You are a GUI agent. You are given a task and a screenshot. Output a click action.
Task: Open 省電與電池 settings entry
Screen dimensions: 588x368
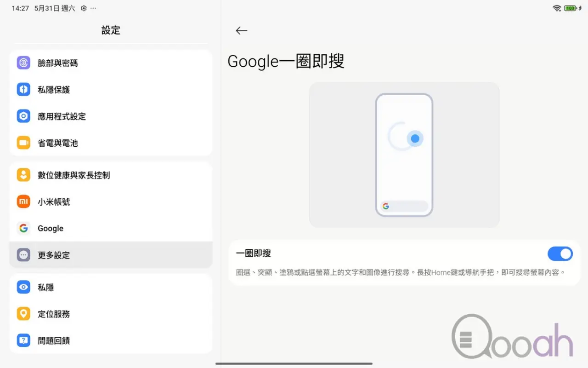111,143
